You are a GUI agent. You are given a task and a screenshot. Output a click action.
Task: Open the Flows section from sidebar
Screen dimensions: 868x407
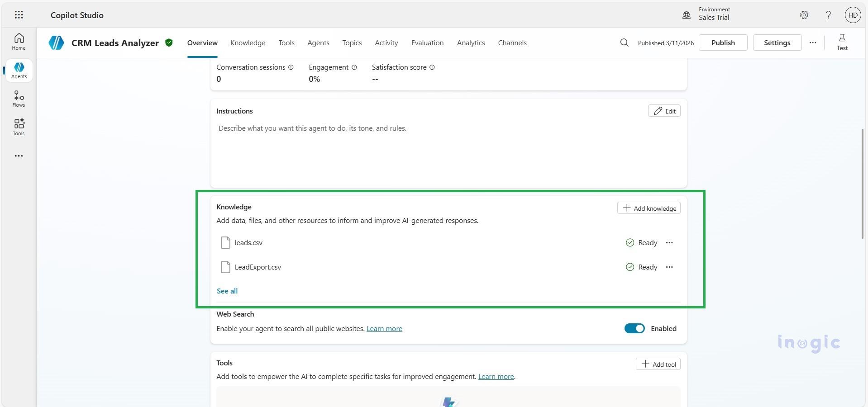18,99
